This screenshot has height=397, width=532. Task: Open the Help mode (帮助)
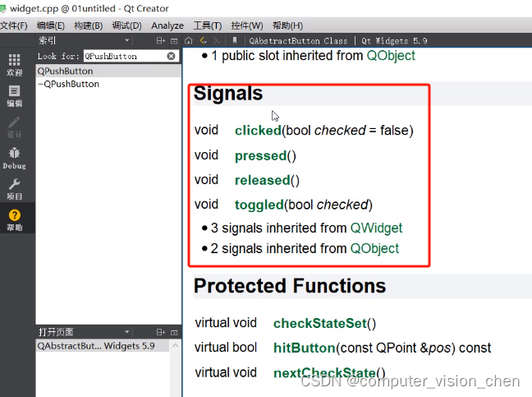[x=14, y=220]
